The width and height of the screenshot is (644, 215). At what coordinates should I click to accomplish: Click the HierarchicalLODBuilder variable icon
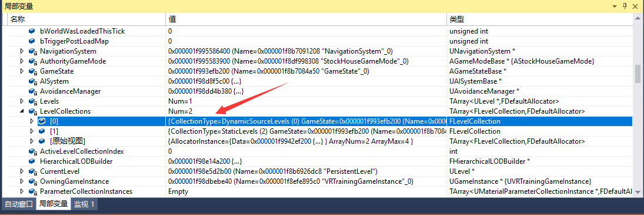(x=32, y=161)
